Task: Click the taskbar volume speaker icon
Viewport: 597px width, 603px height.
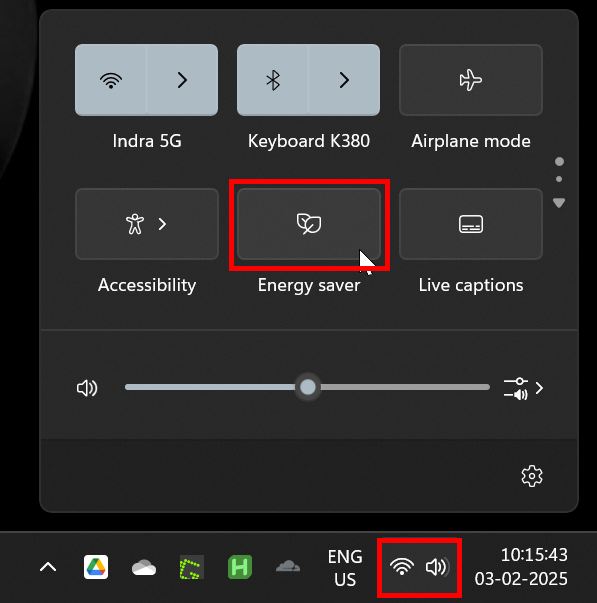Action: pyautogui.click(x=438, y=567)
